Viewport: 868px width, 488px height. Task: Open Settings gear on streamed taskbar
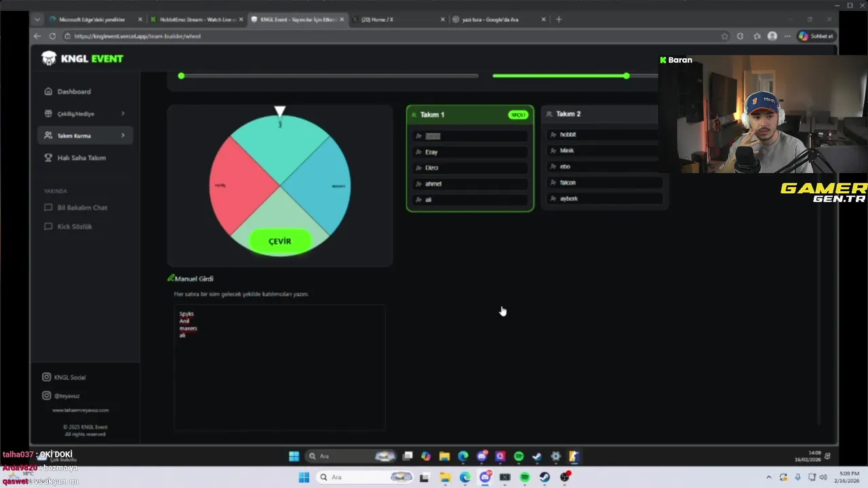(555, 456)
